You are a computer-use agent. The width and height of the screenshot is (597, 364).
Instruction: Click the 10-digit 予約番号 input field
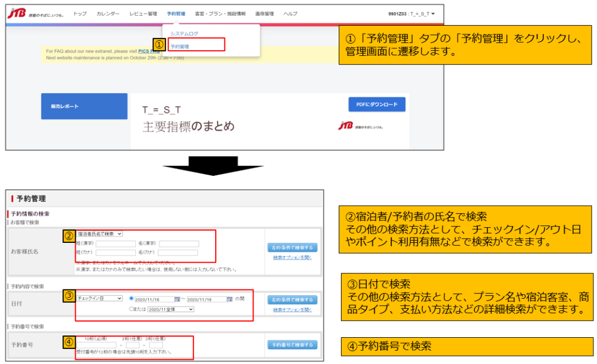[96, 345]
